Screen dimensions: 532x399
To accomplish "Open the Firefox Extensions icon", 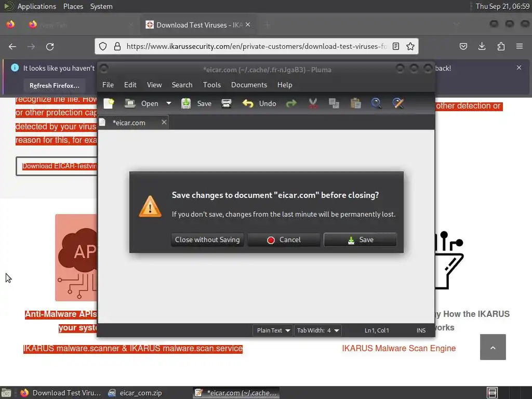I will tap(501, 46).
